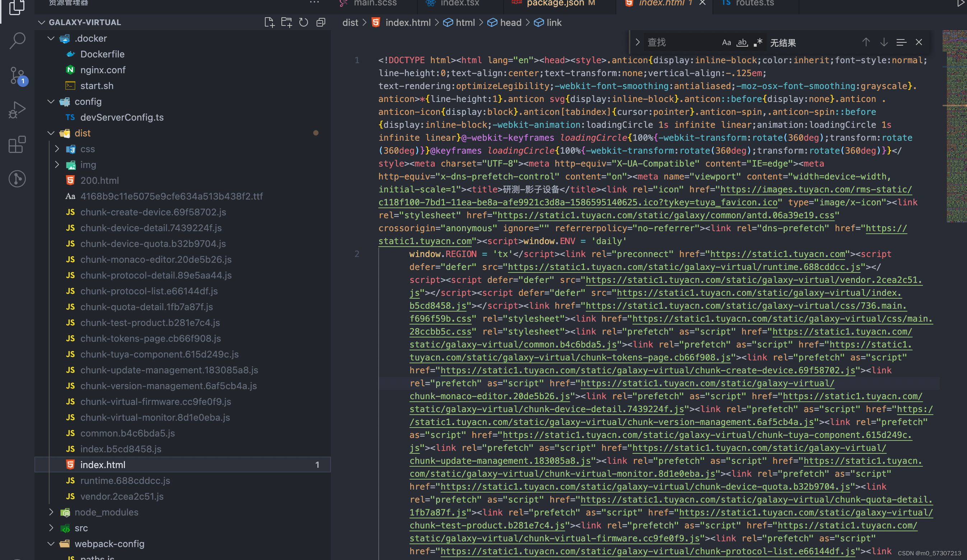Click the link breadcrumb segment
Image resolution: width=967 pixels, height=560 pixels.
[x=554, y=23]
